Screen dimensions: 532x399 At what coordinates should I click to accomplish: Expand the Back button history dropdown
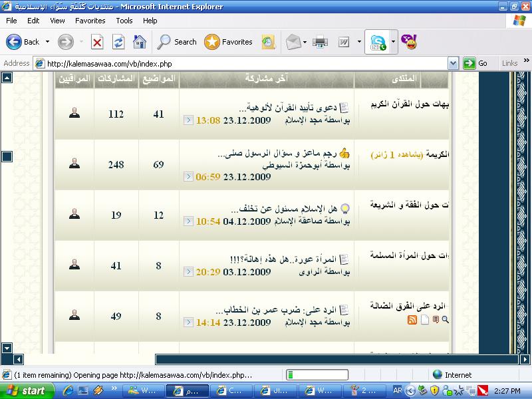[47, 42]
